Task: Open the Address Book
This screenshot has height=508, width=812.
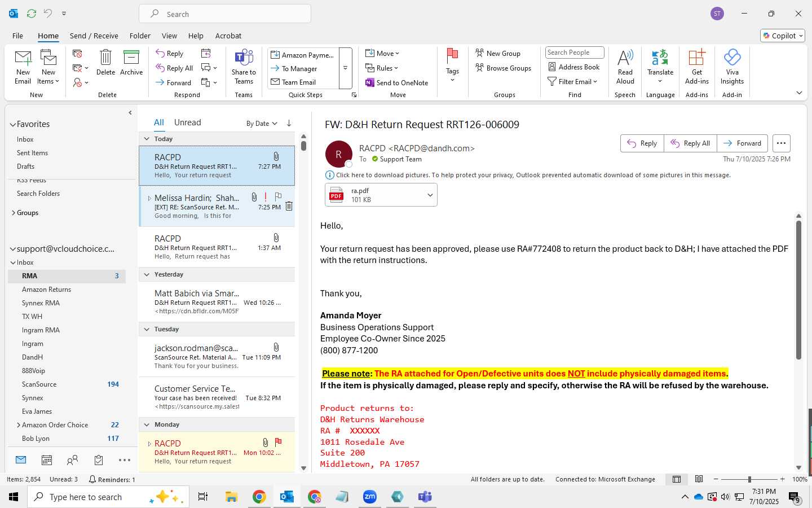Action: [574, 67]
